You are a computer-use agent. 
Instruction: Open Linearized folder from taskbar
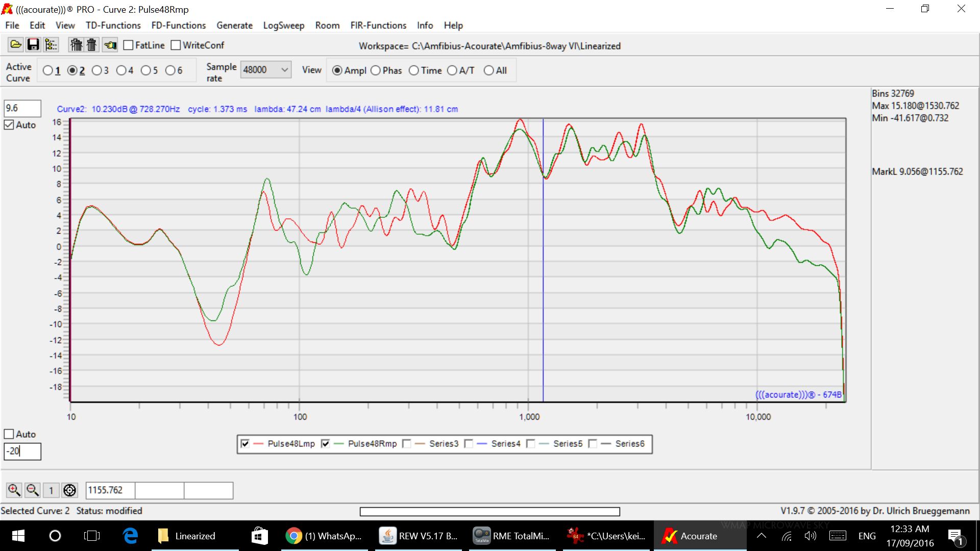(x=195, y=536)
